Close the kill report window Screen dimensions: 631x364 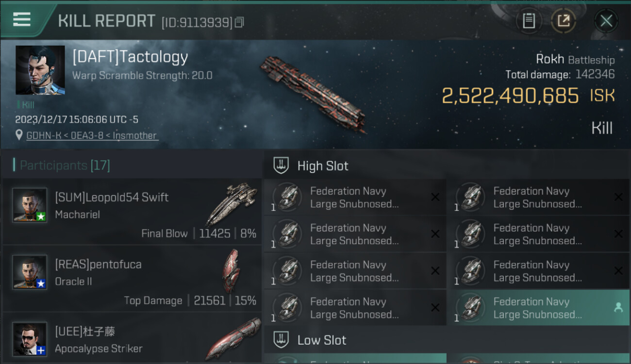[x=606, y=21]
